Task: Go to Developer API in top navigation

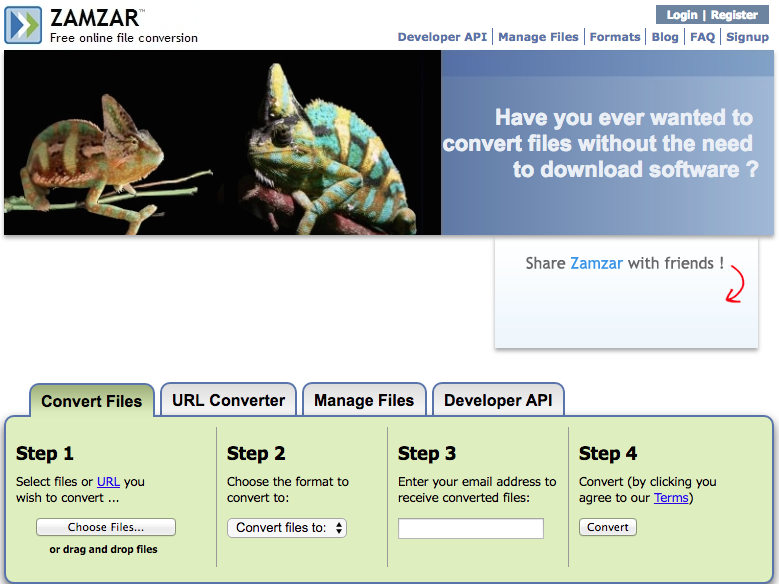Action: tap(442, 37)
